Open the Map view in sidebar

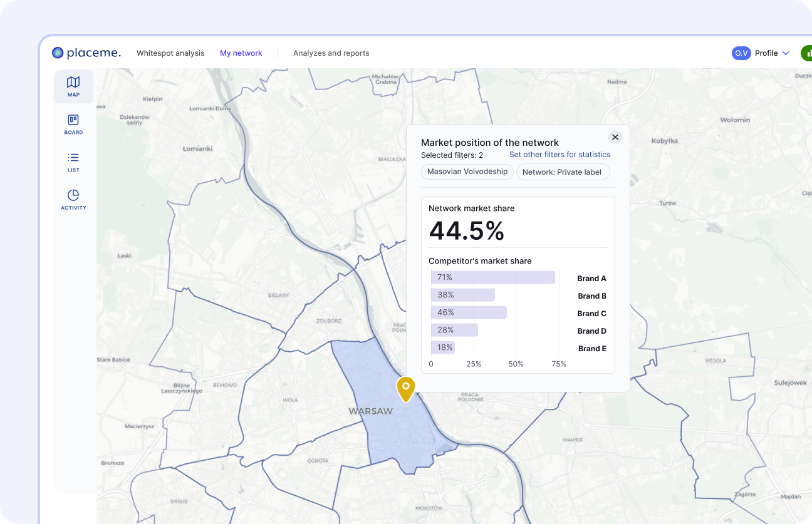(73, 86)
